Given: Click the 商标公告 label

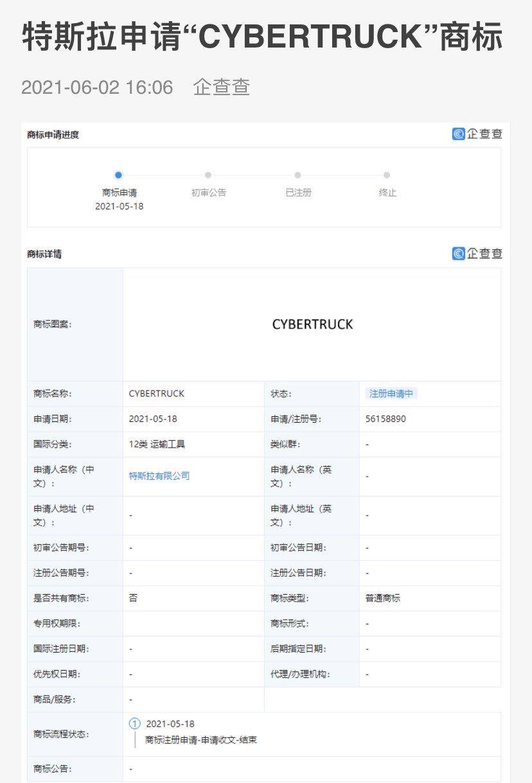Looking at the screenshot, I should point(53,768).
